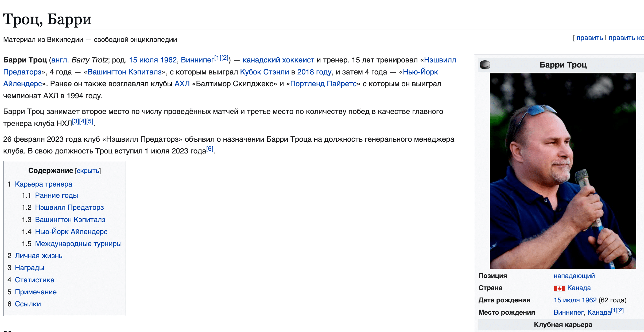This screenshot has height=332, width=644.
Task: Open the Кубок Стэнли link
Action: pos(264,72)
